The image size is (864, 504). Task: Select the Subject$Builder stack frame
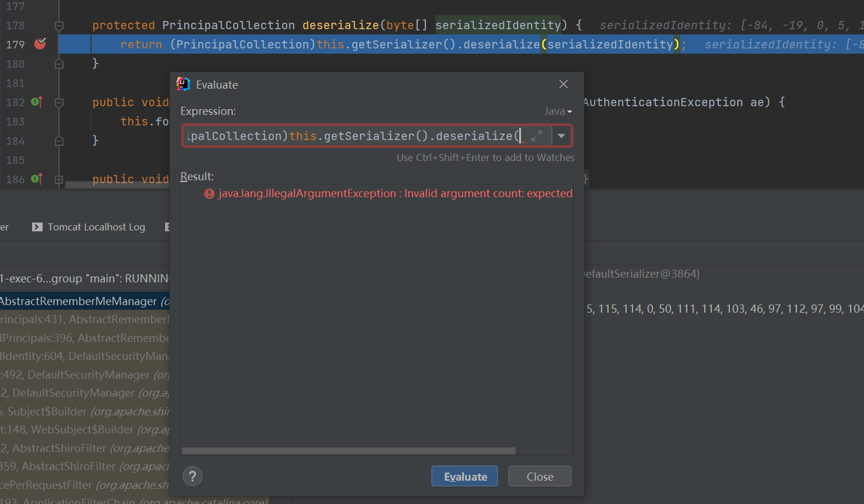(x=85, y=411)
